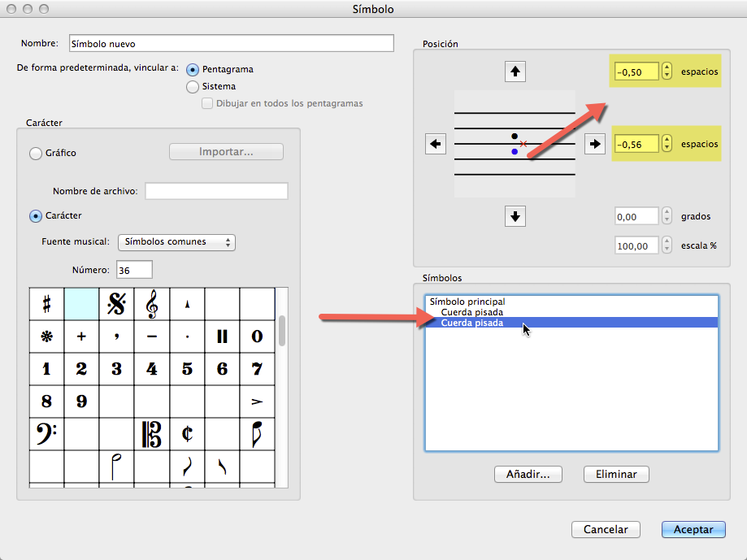Select the highlighted blank cell in the grid
This screenshot has height=560, width=747.
81,304
